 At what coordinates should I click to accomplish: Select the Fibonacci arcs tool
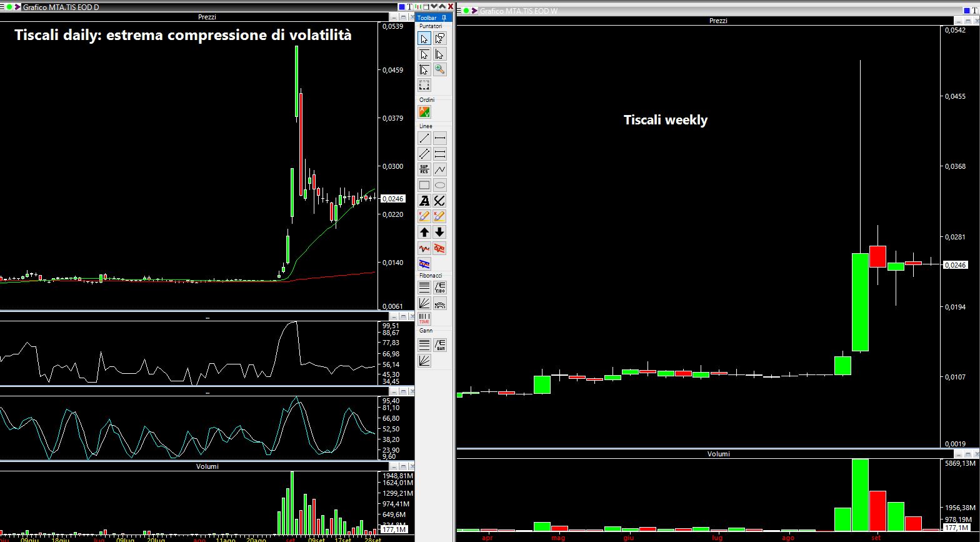pos(440,303)
